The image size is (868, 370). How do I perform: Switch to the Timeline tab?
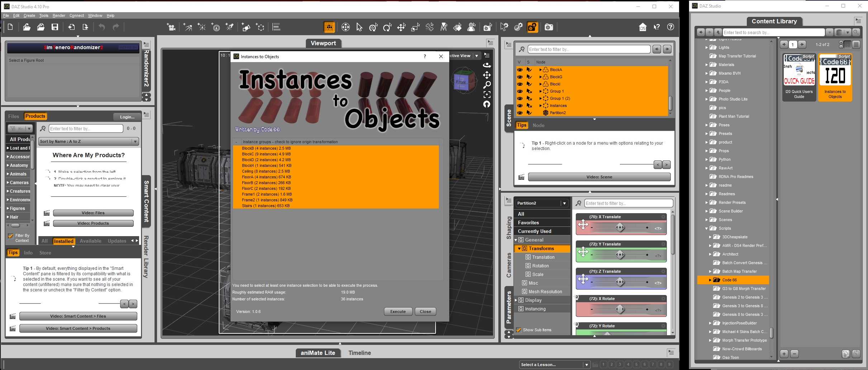click(x=360, y=353)
